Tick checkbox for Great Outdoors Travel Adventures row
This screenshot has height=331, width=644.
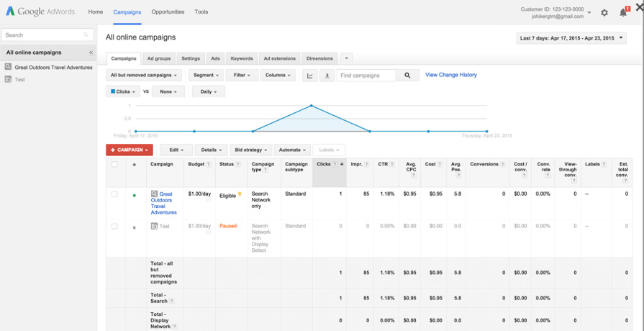point(114,194)
